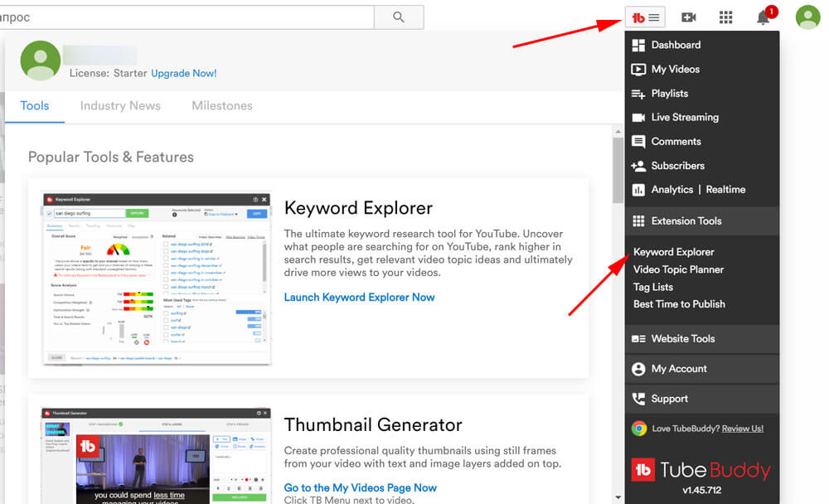Image resolution: width=829 pixels, height=504 pixels.
Task: Open Comments from the side menu
Action: coord(676,141)
